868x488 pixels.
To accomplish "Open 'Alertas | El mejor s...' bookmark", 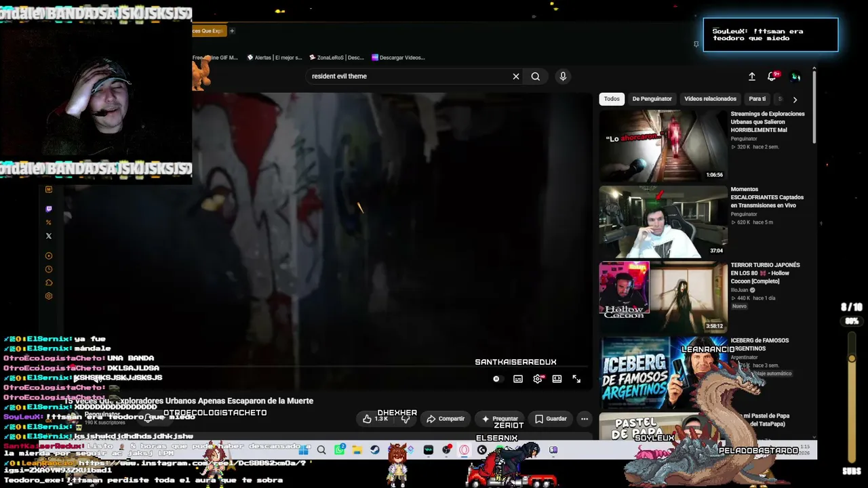I will tap(275, 58).
